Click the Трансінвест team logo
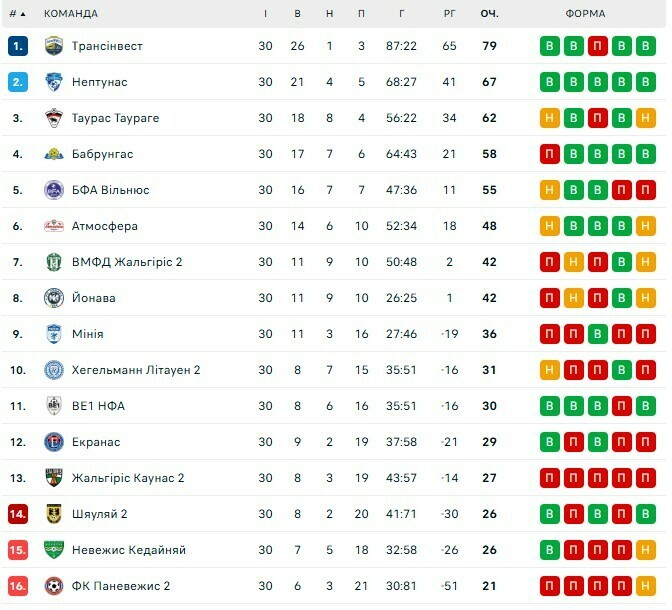 point(54,46)
